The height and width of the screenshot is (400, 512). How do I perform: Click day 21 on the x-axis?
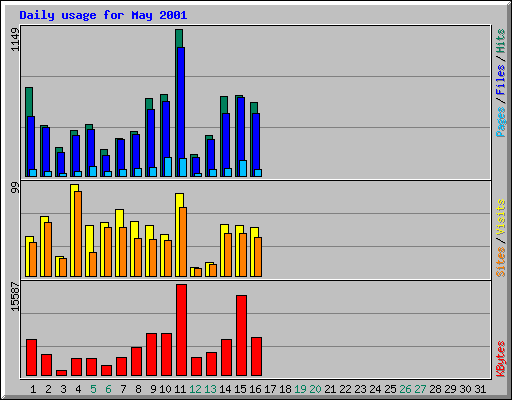click(x=330, y=389)
